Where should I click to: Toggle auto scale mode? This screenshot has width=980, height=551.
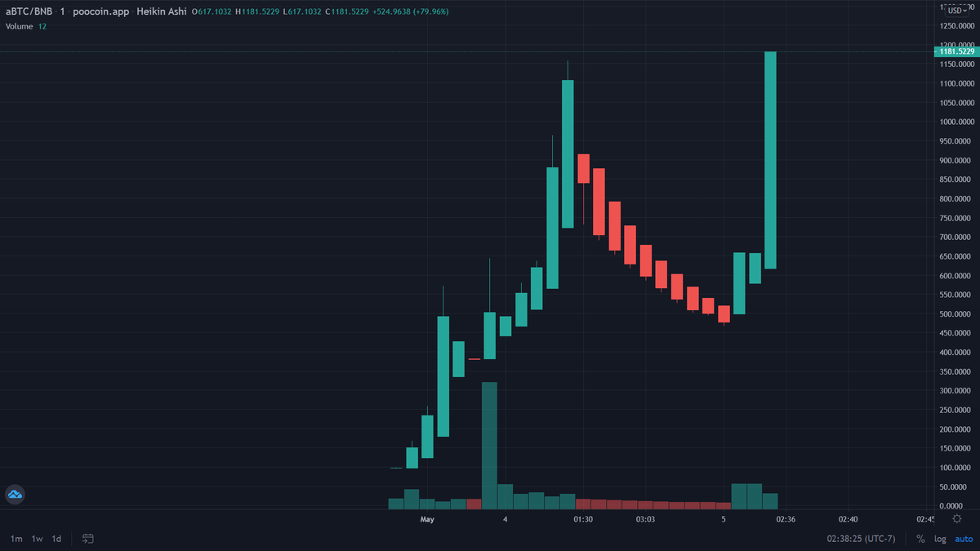point(963,539)
